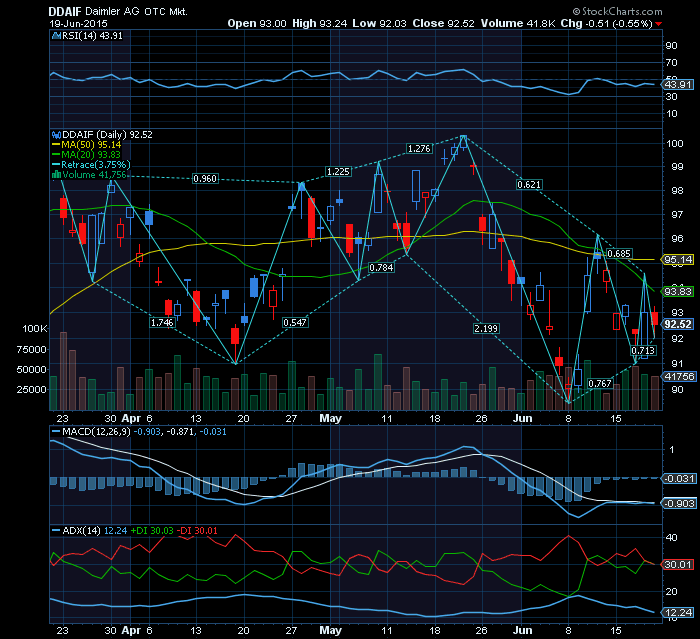Click the retracement label 0.547

(x=295, y=322)
